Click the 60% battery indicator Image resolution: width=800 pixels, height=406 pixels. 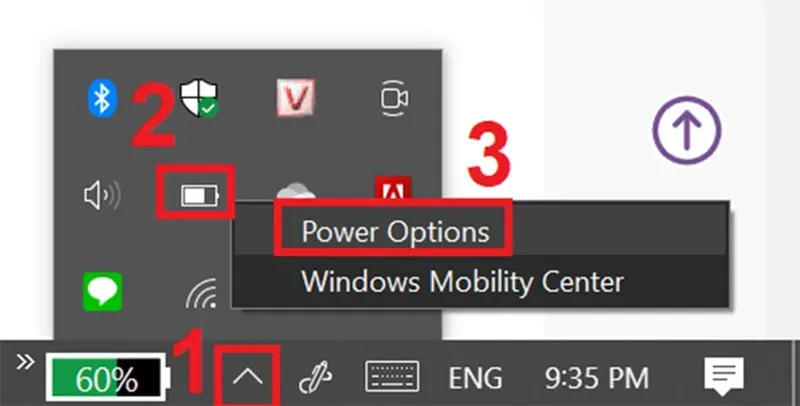coord(108,377)
